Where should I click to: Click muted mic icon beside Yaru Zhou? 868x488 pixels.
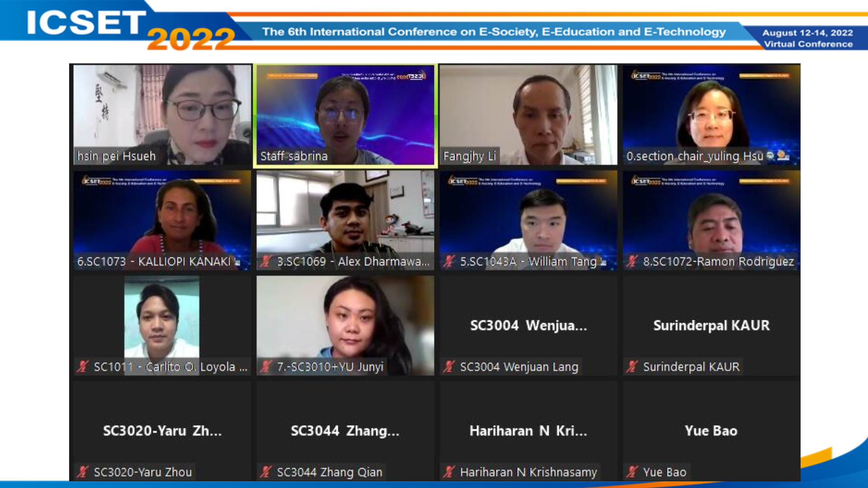pyautogui.click(x=83, y=472)
